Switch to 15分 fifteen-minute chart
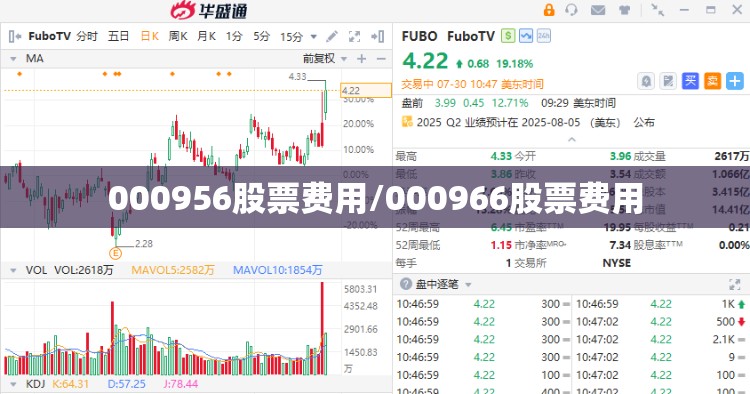This screenshot has height=394, width=750. (x=291, y=36)
